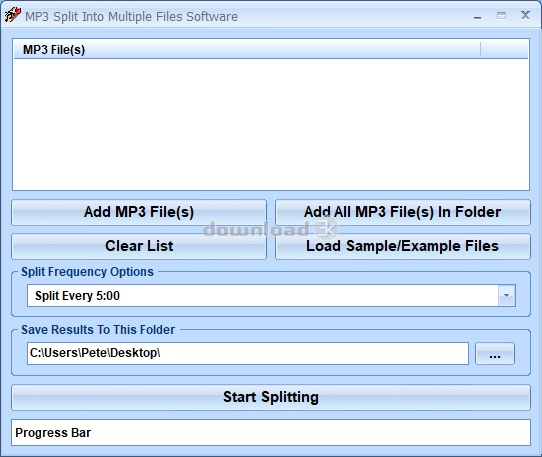Viewport: 542px width, 457px height.
Task: Close the MP3 Split Into Multiple Files window
Action: point(525,15)
